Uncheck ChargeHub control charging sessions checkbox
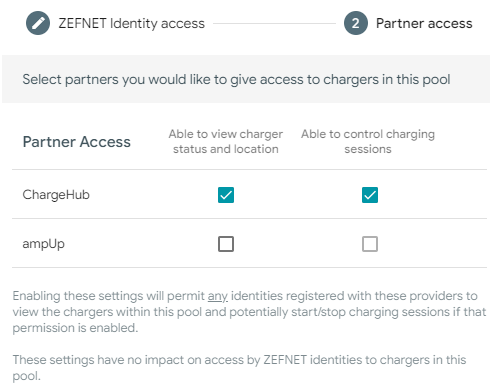The image size is (490, 387). [370, 195]
